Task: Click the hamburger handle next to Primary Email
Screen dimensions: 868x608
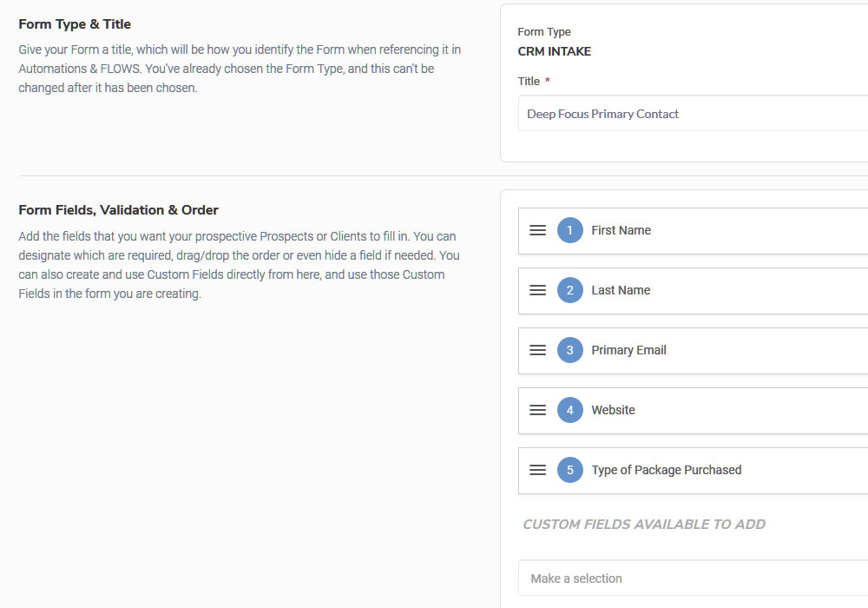Action: coord(537,350)
